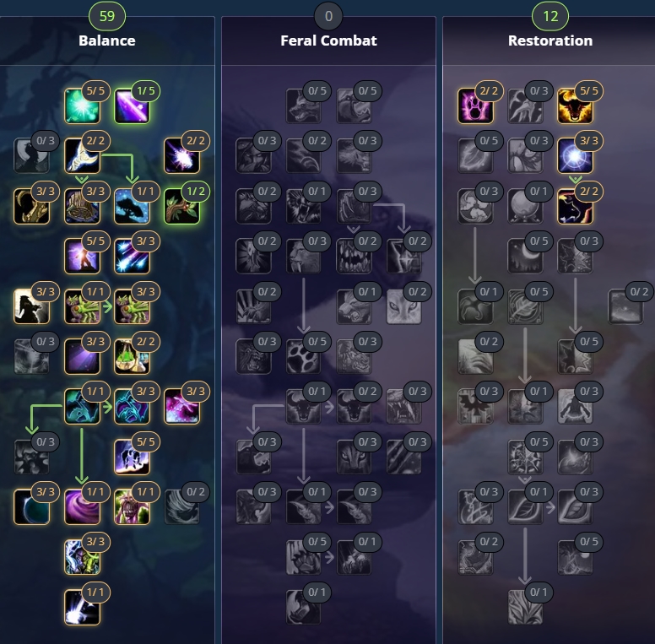Screen dimensions: 655x644
Task: Click the Nature's Reach branch icon (1/2)
Action: pos(182,206)
